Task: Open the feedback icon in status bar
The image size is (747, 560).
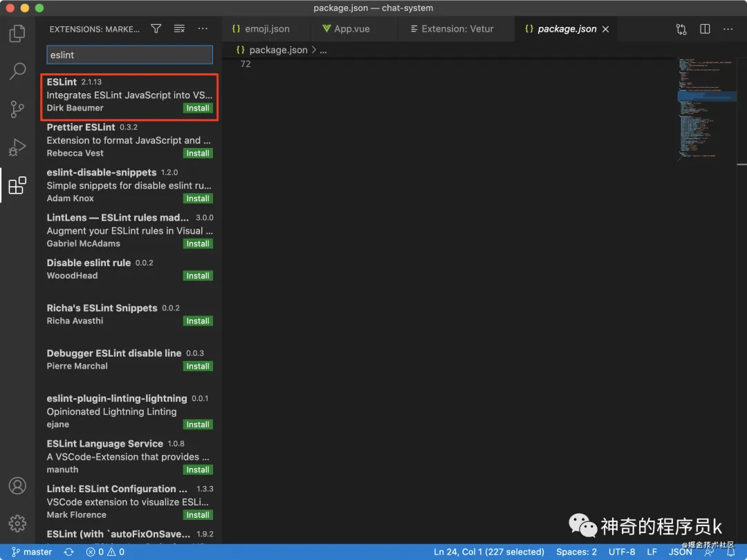Action: tap(710, 552)
